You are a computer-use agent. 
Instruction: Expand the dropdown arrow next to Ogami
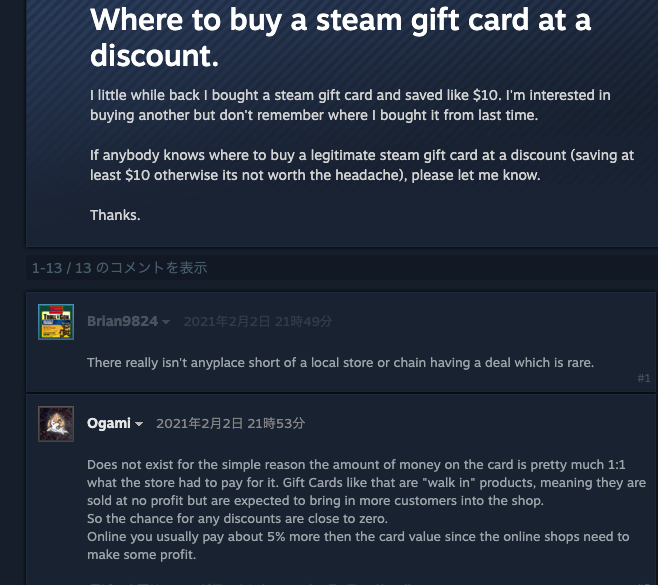click(x=139, y=424)
